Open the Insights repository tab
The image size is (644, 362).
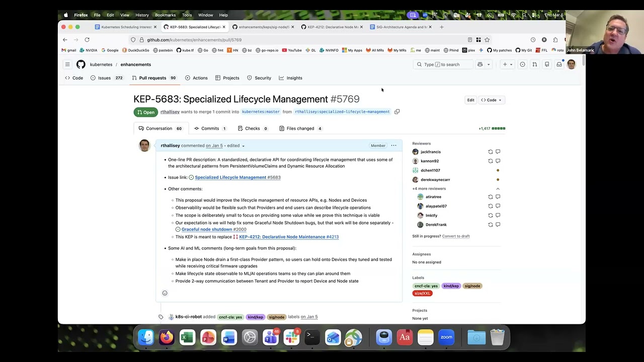[290, 78]
